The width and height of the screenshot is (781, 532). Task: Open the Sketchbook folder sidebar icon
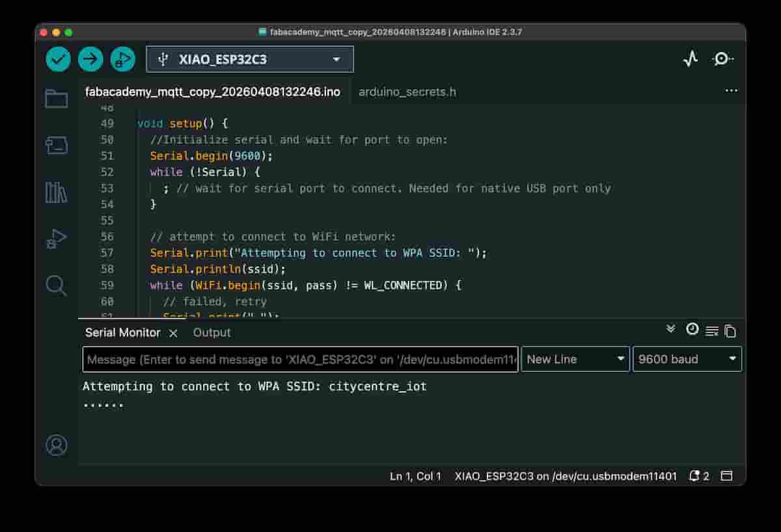click(57, 99)
